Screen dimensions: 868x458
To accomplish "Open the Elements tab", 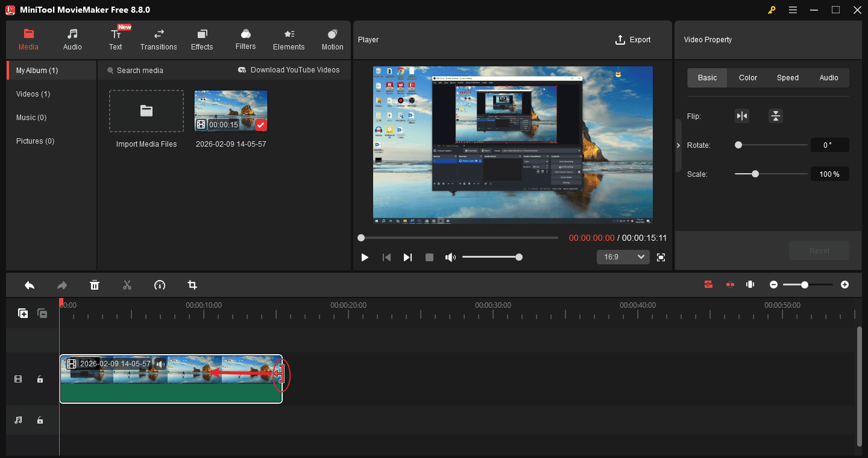I will (289, 40).
